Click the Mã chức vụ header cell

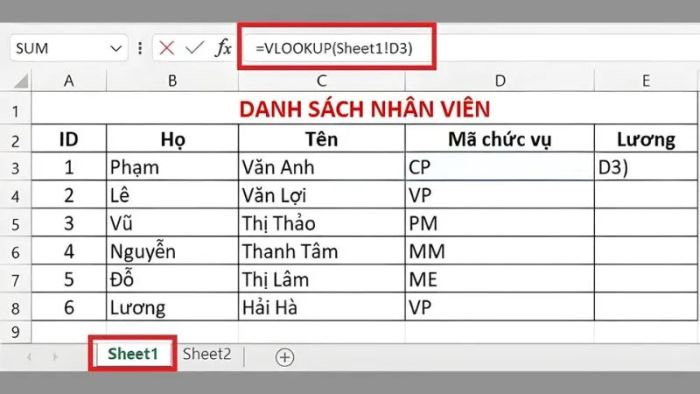click(500, 139)
